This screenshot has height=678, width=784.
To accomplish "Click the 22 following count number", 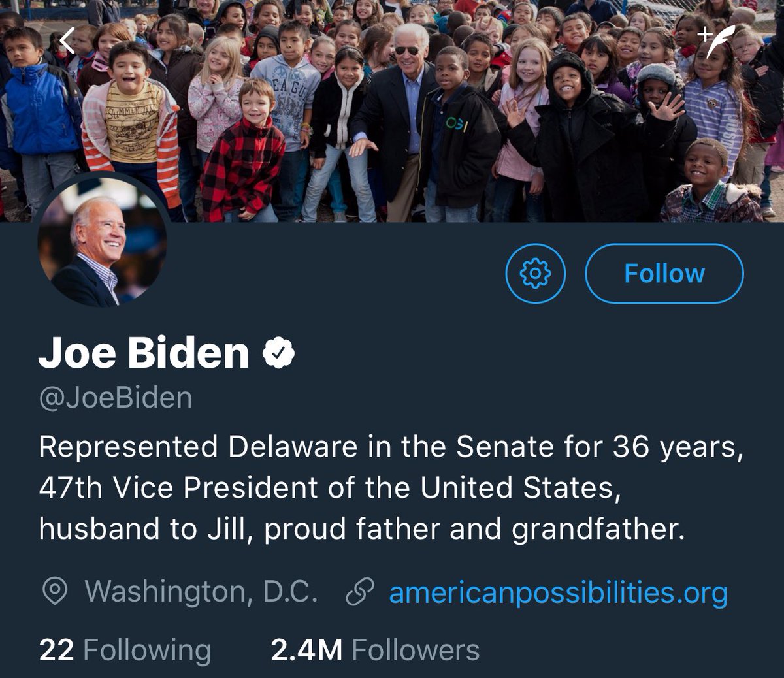I will [56, 650].
